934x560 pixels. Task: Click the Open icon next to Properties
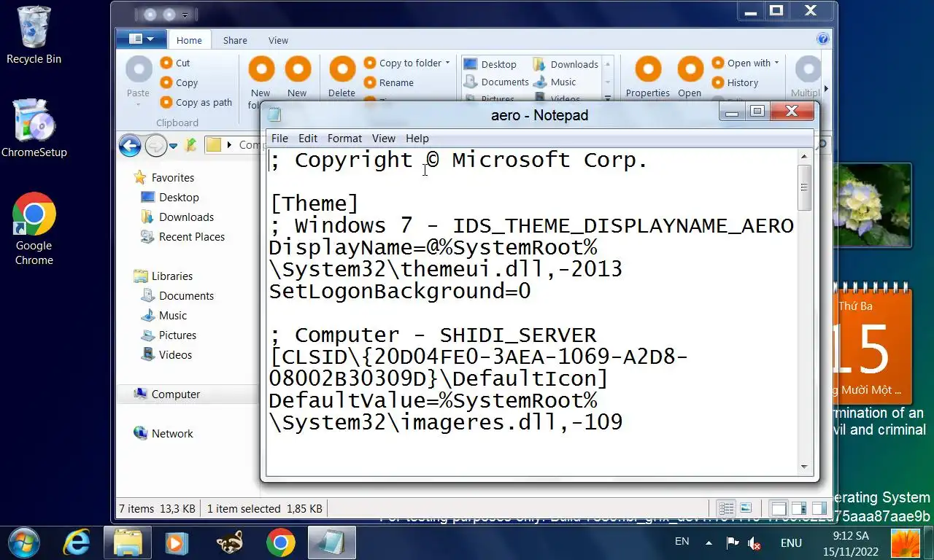pyautogui.click(x=690, y=69)
